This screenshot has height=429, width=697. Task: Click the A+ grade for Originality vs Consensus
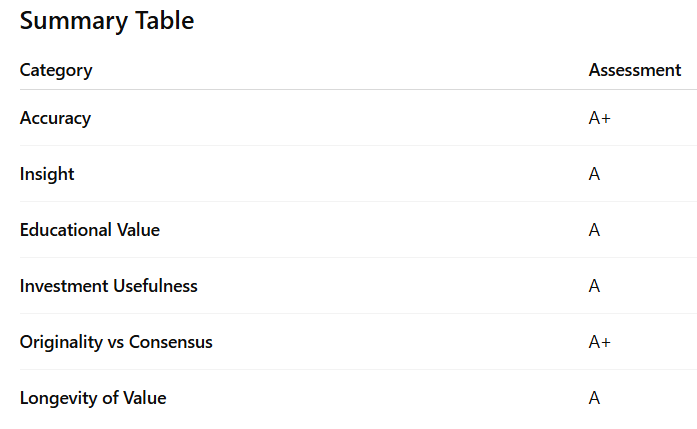(x=600, y=342)
